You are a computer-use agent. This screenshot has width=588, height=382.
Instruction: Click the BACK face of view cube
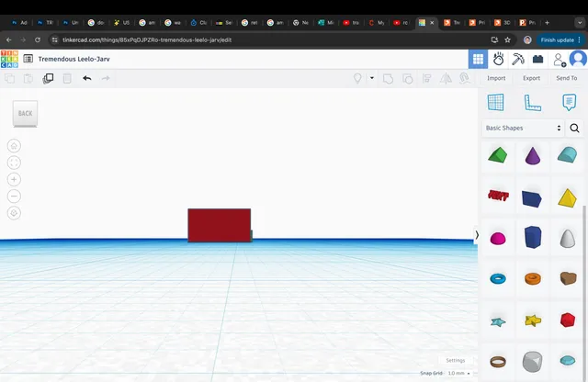point(25,114)
